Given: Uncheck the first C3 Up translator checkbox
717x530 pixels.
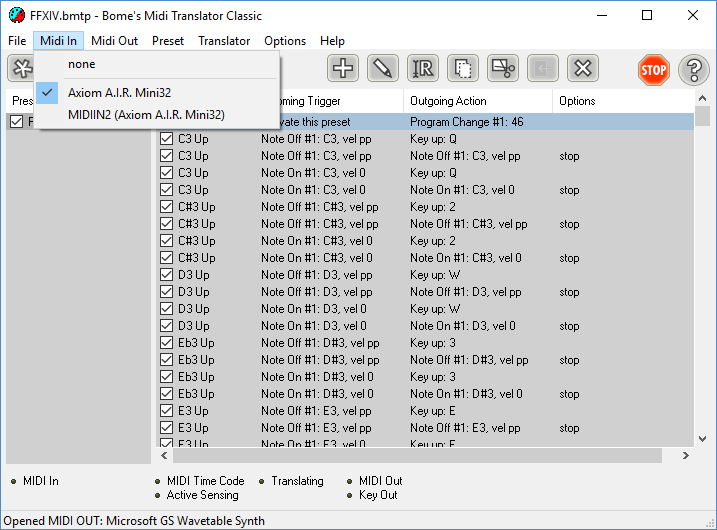Looking at the screenshot, I should (x=167, y=139).
